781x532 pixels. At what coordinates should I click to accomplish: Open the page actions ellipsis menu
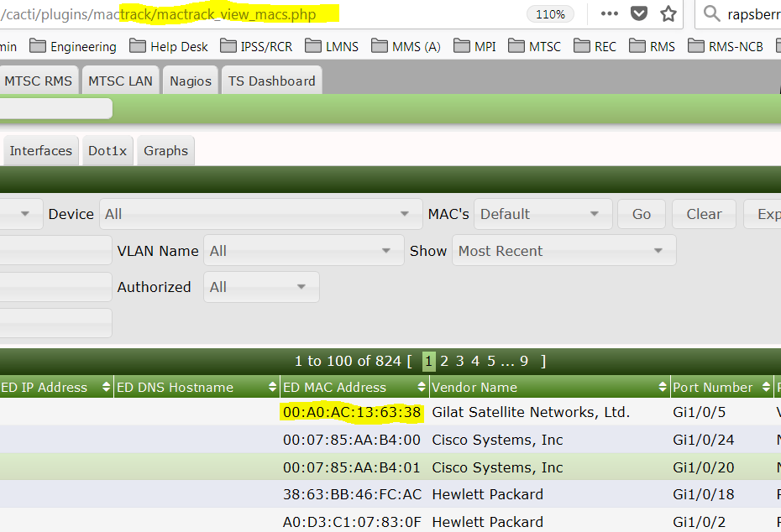611,13
